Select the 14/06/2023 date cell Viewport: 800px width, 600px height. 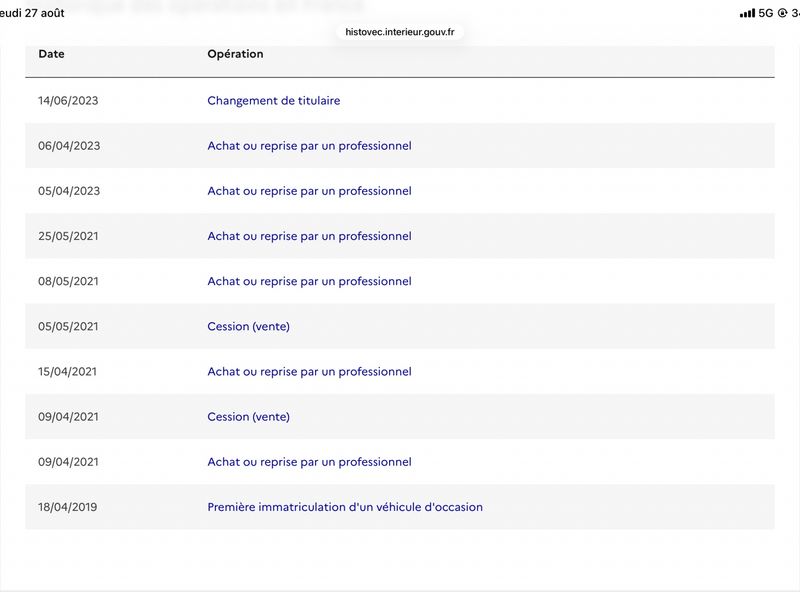point(68,101)
